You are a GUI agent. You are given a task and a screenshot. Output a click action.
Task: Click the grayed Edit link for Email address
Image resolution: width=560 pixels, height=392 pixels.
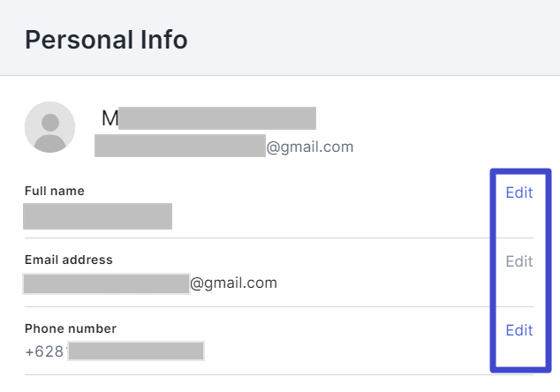pyautogui.click(x=518, y=261)
